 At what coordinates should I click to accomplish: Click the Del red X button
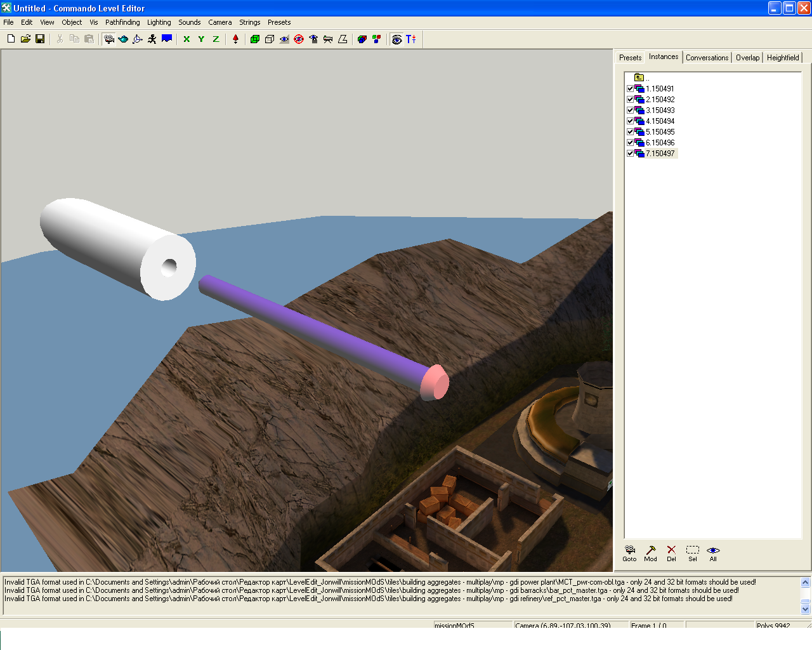pyautogui.click(x=671, y=554)
